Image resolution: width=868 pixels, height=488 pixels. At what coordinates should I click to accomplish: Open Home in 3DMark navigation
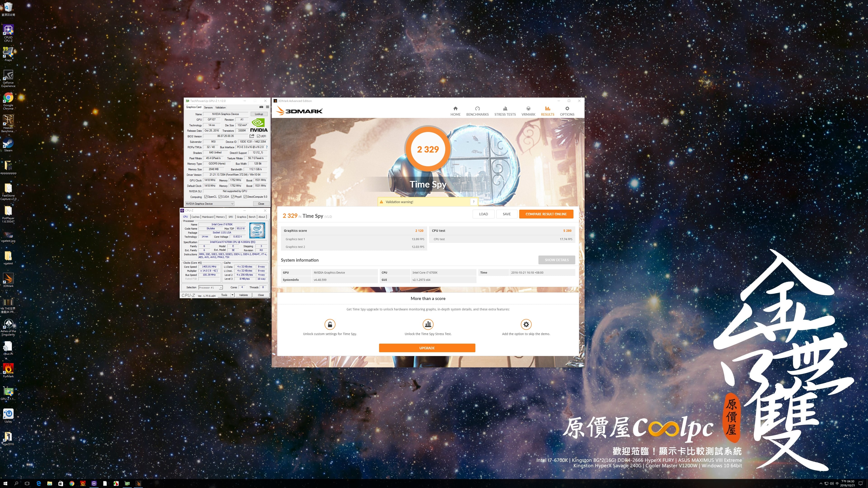(x=455, y=111)
